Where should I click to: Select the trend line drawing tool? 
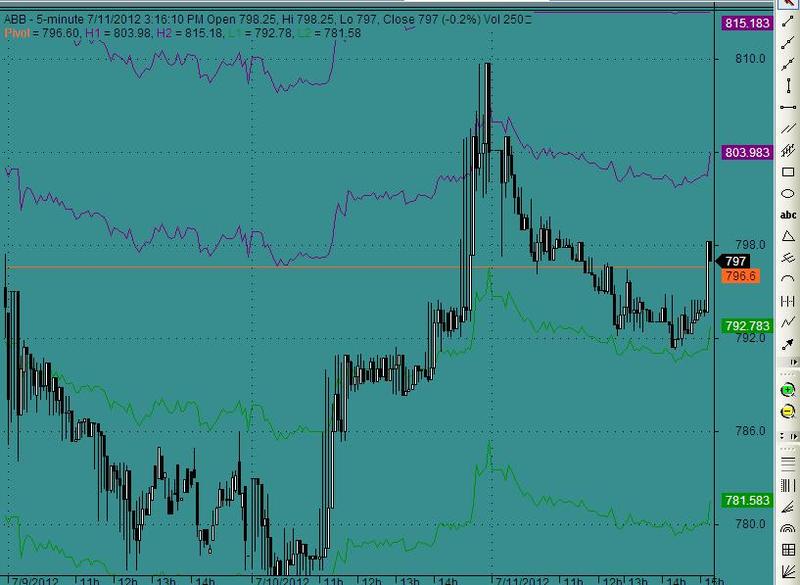click(788, 22)
